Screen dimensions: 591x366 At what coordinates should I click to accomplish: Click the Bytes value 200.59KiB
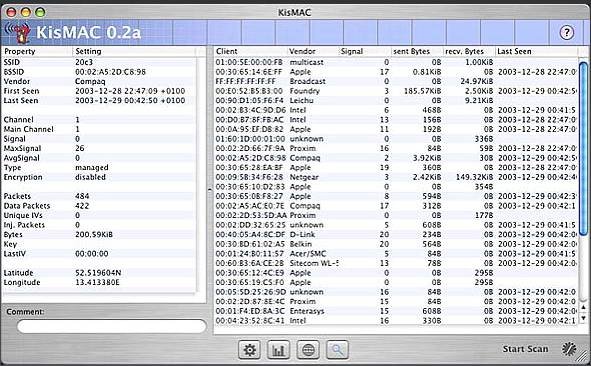point(94,234)
